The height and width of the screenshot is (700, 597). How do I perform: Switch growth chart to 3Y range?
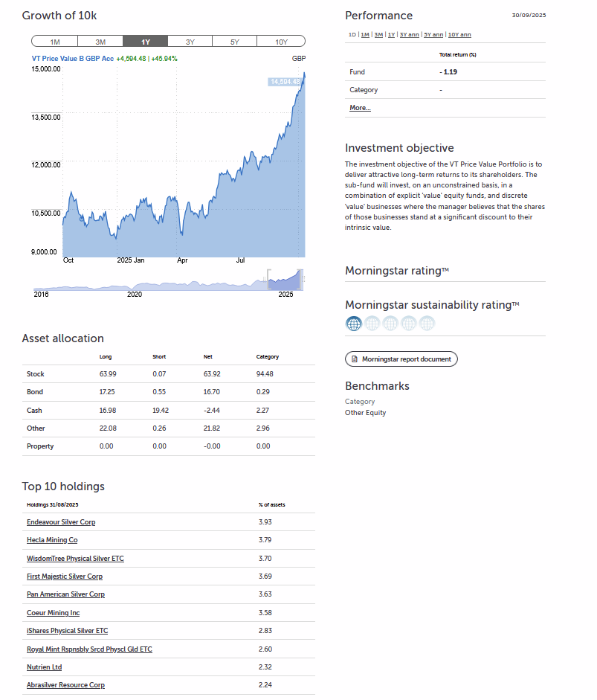point(190,42)
